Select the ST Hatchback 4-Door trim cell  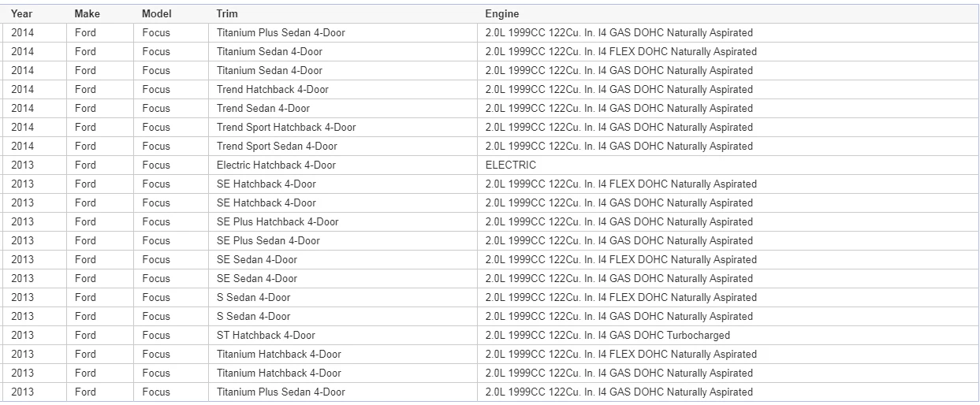(343, 336)
